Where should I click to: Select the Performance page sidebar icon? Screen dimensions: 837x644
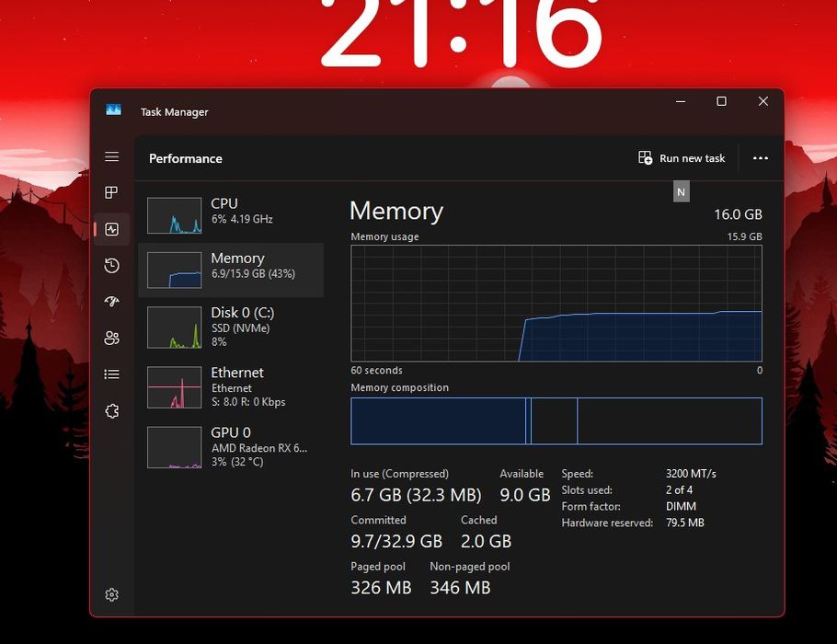click(111, 229)
